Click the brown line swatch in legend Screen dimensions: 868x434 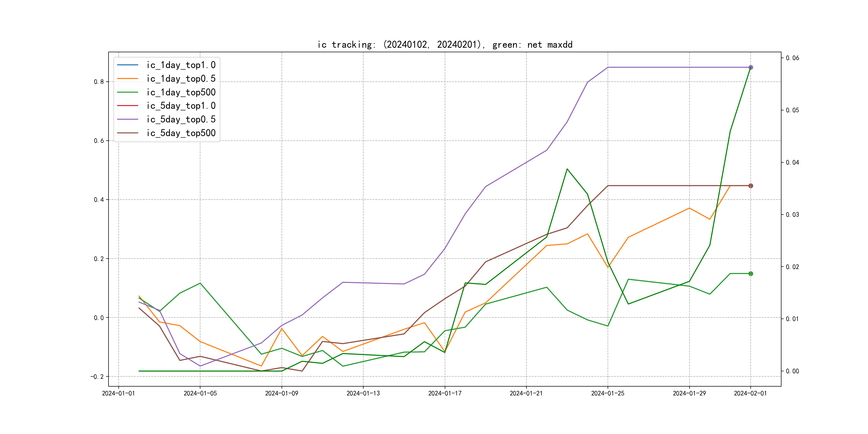click(x=128, y=133)
